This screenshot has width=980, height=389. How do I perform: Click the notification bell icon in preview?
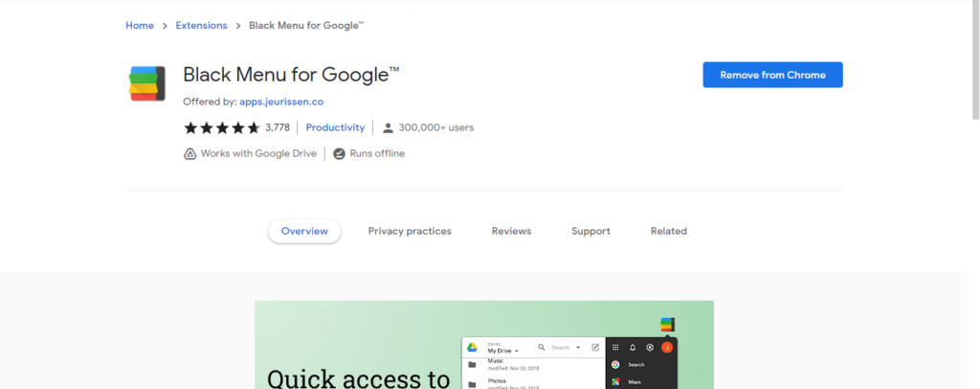[633, 348]
